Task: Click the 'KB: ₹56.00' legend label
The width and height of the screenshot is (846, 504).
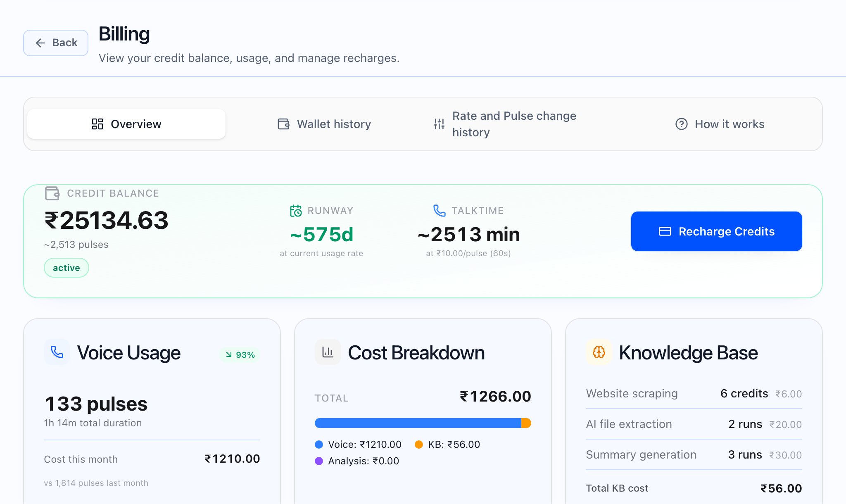Action: click(454, 445)
